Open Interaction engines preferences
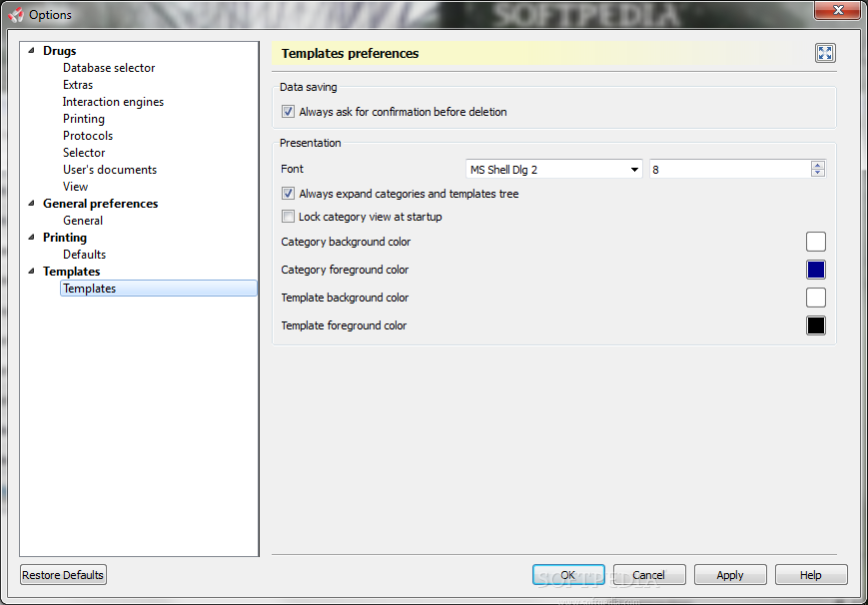The image size is (868, 605). tap(113, 102)
